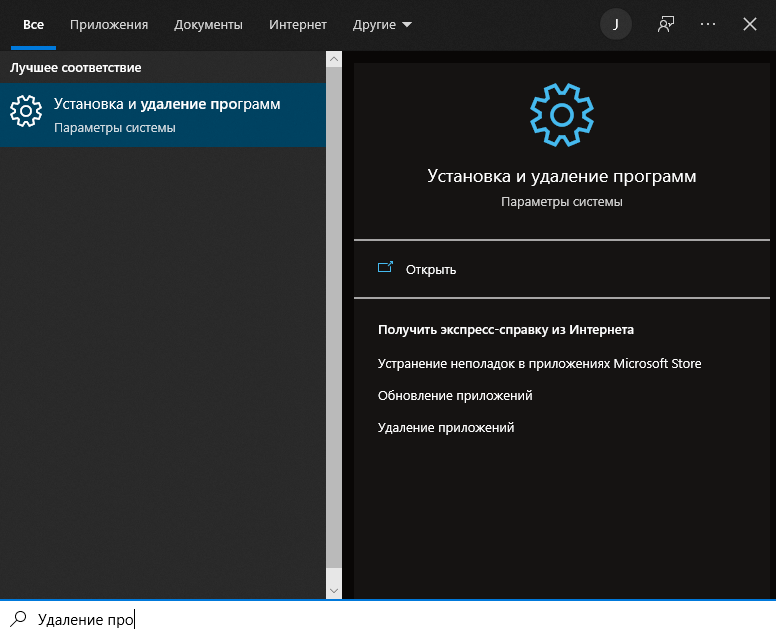Viewport: 776px width, 635px height.
Task: Switch to the Все tab
Action: [x=33, y=24]
